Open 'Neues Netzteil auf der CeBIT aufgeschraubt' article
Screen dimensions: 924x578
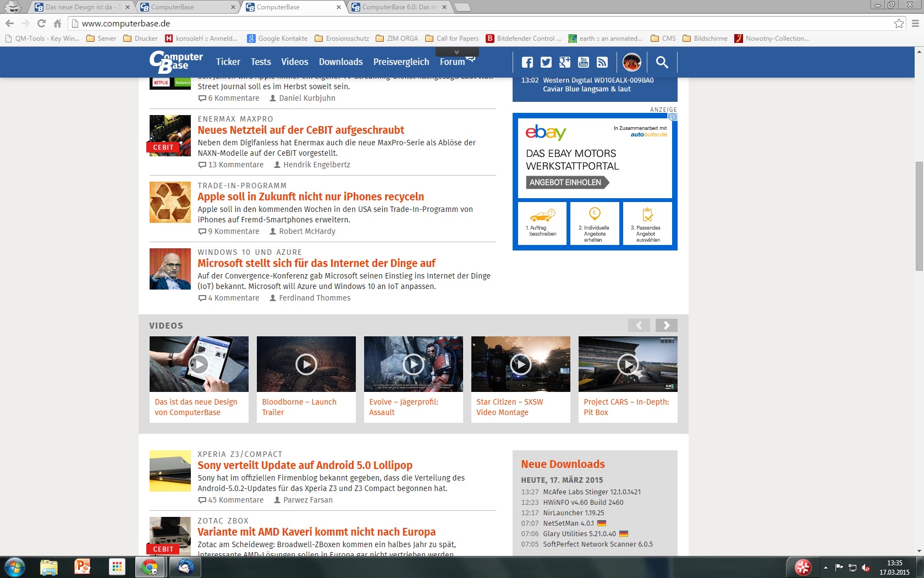301,130
